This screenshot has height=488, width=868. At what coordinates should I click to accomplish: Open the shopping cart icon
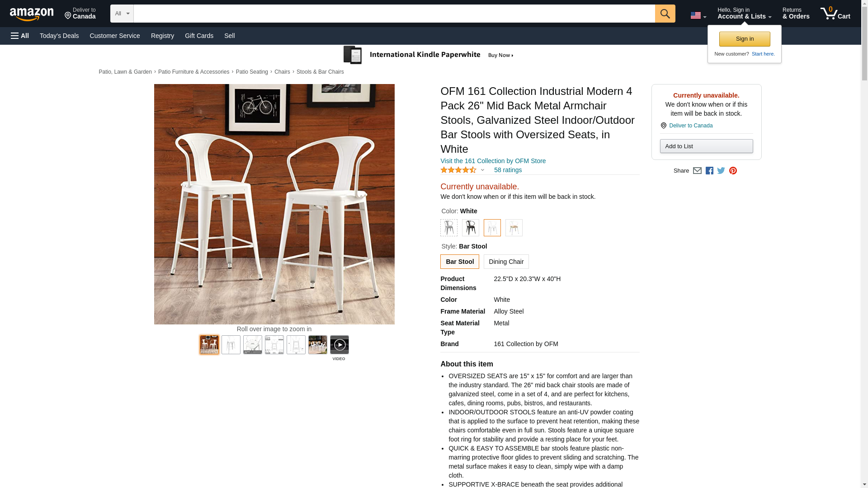[835, 14]
